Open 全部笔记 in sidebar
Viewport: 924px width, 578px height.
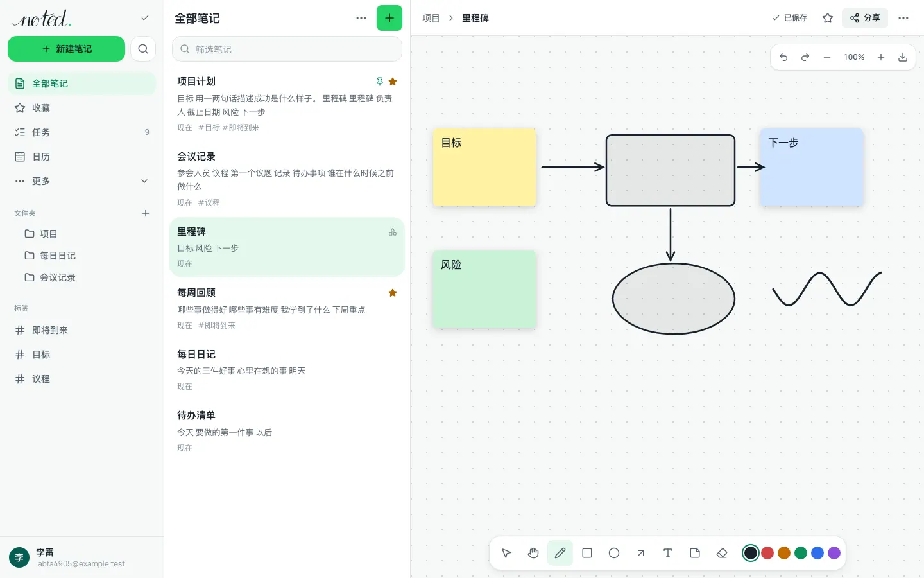[81, 83]
